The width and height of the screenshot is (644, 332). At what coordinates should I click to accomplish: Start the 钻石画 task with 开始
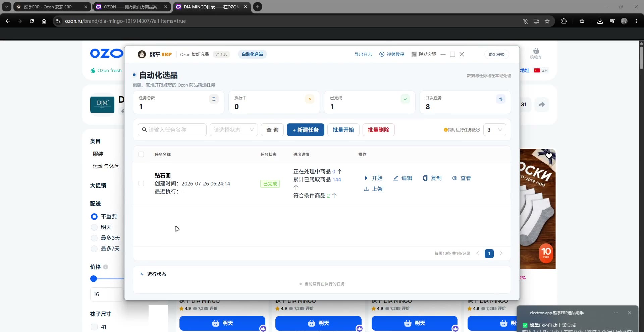[x=373, y=178]
